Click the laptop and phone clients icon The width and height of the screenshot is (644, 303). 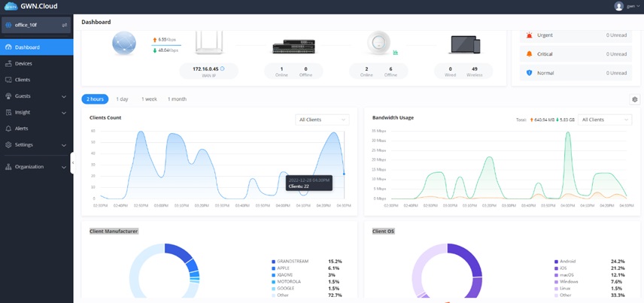tap(464, 45)
